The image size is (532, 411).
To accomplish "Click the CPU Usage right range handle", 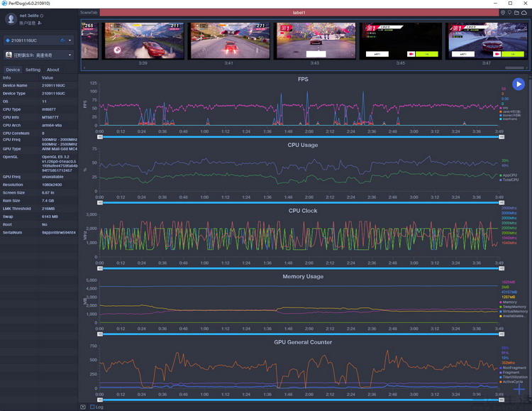I will pyautogui.click(x=501, y=202).
